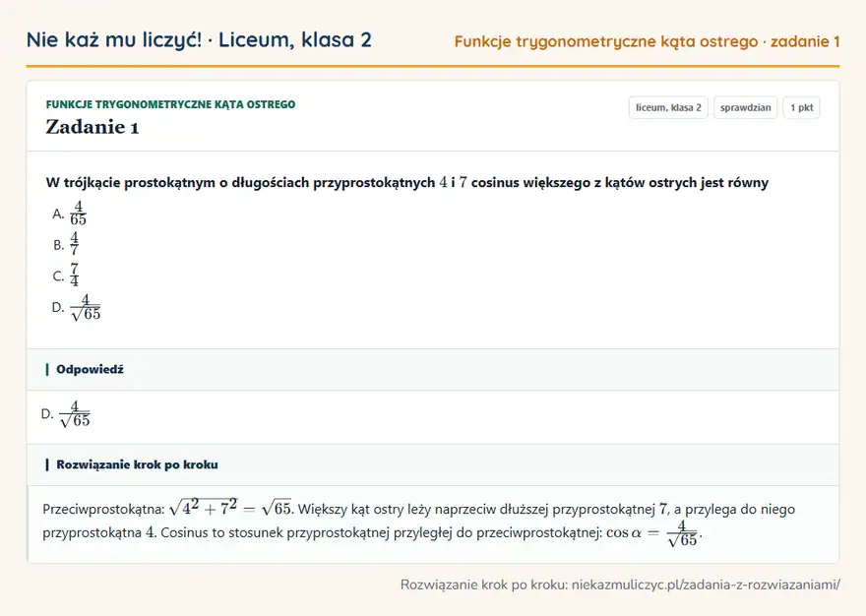The width and height of the screenshot is (866, 616).
Task: Click the question text about 'trójkącie prostokątnym'
Action: [407, 182]
